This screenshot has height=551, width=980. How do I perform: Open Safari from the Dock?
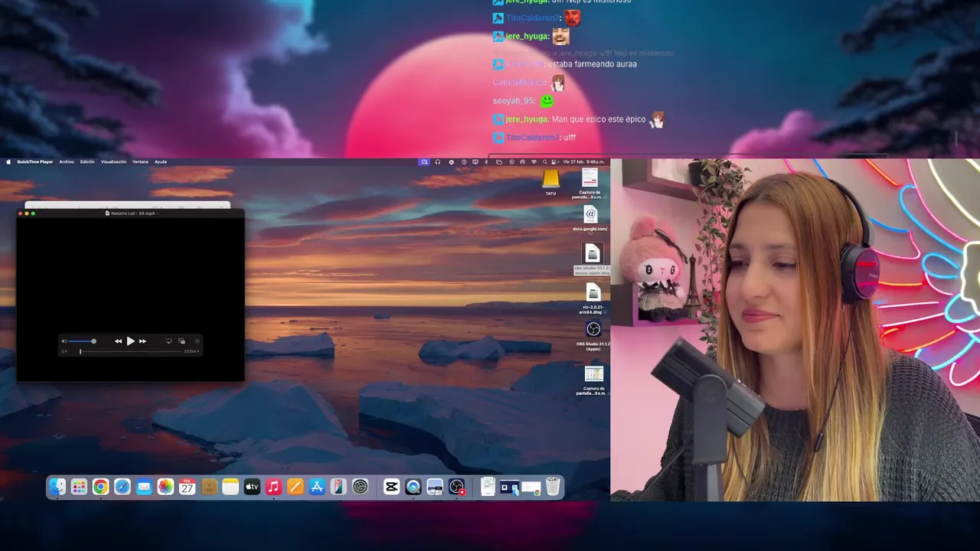coord(122,487)
